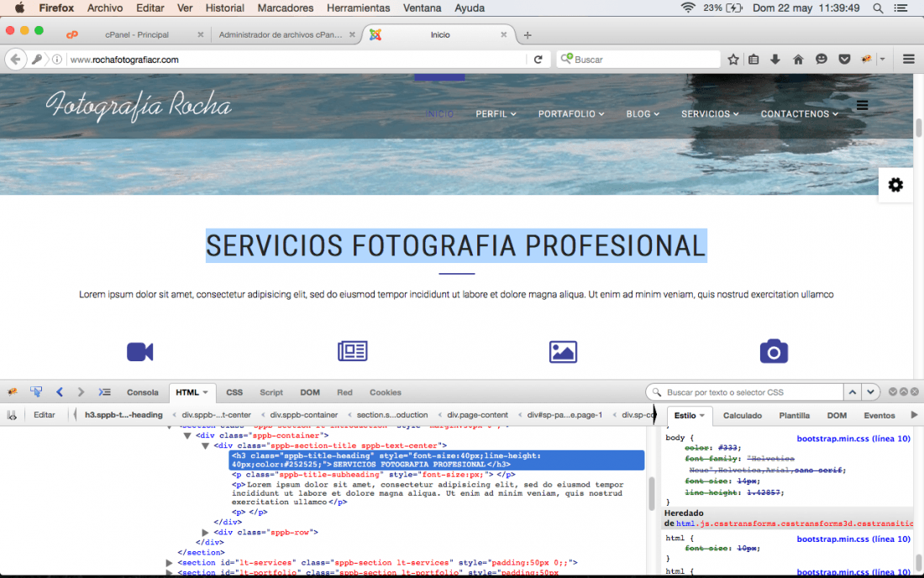Click the INICIO link on the website

coord(439,113)
